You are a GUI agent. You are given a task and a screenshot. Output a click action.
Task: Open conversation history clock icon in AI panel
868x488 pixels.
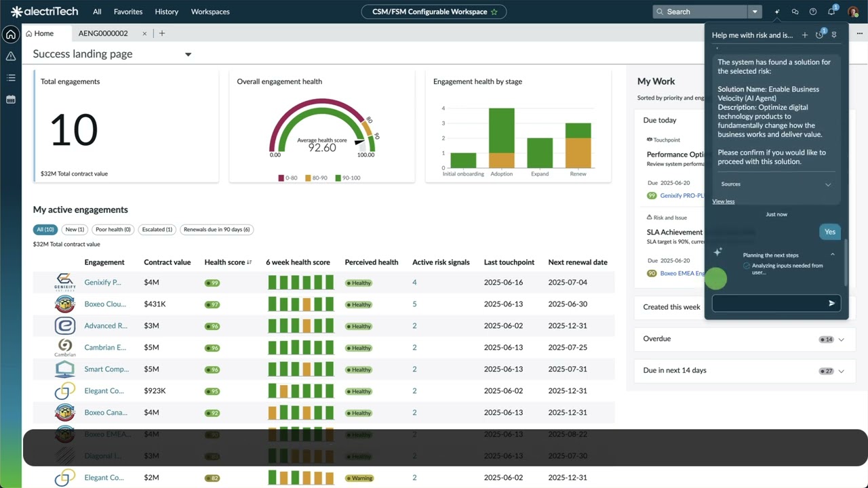pos(819,35)
